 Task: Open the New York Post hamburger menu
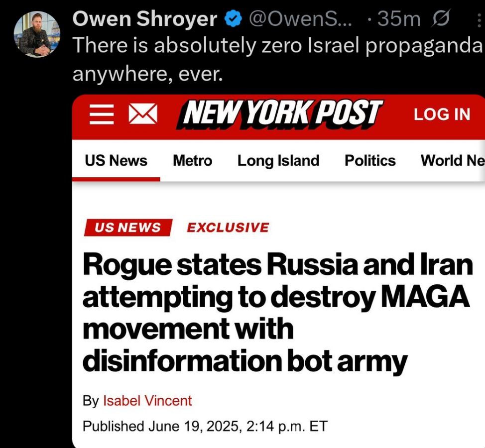tap(102, 114)
